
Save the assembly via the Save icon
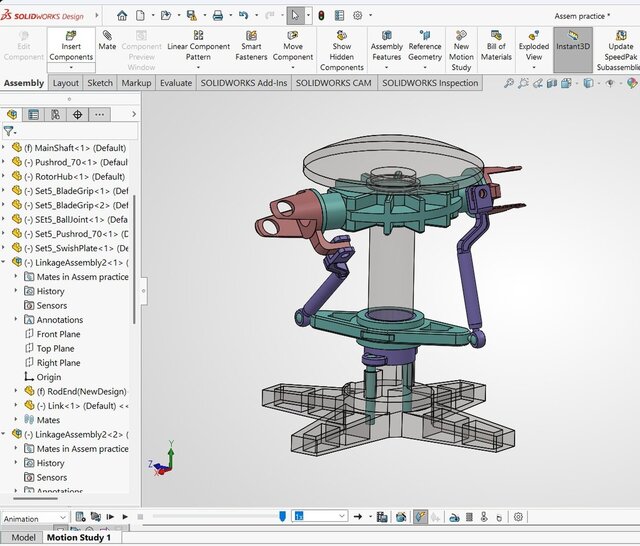192,16
